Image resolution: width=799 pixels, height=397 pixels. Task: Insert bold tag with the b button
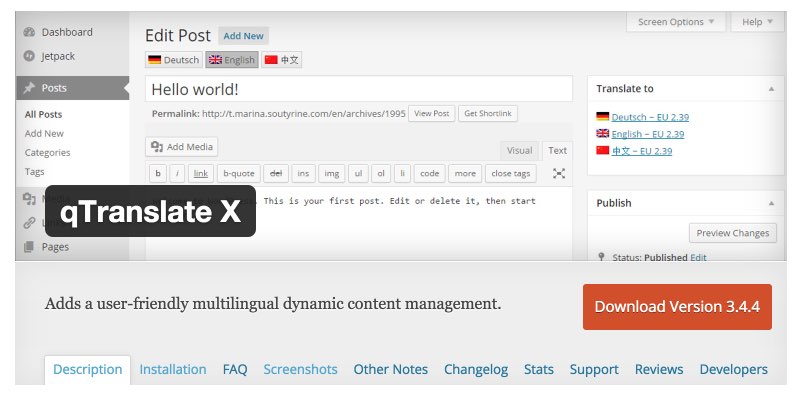(158, 173)
